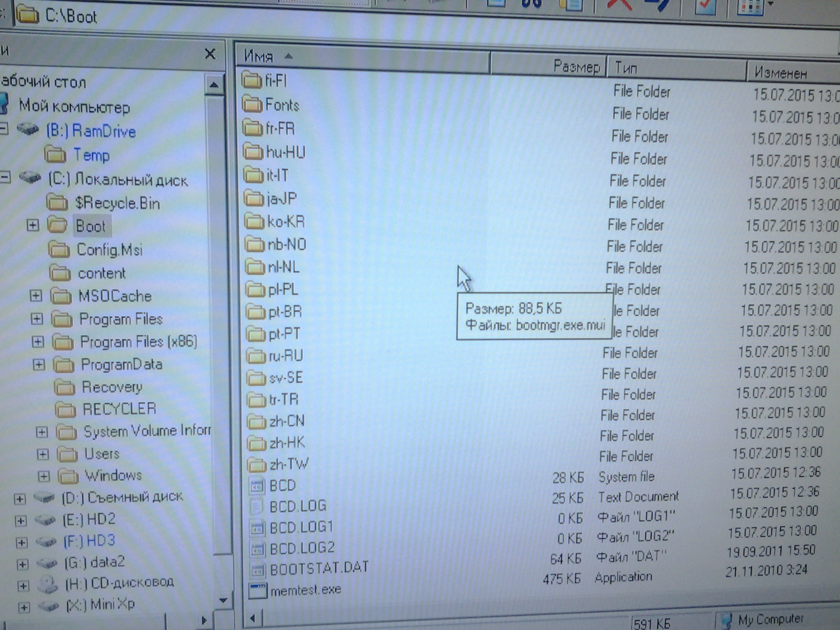Collapse the (C:) Локальный диск tree node
Image resolution: width=840 pixels, height=630 pixels.
5,178
